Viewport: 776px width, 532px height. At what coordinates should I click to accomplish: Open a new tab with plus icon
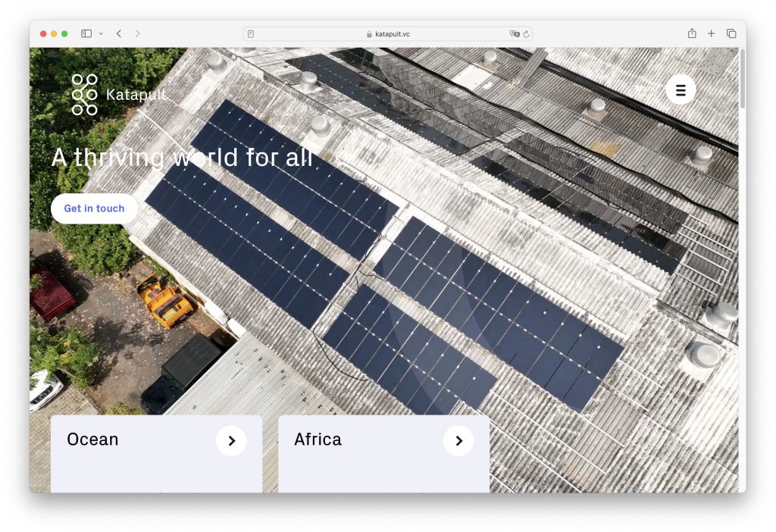click(712, 33)
